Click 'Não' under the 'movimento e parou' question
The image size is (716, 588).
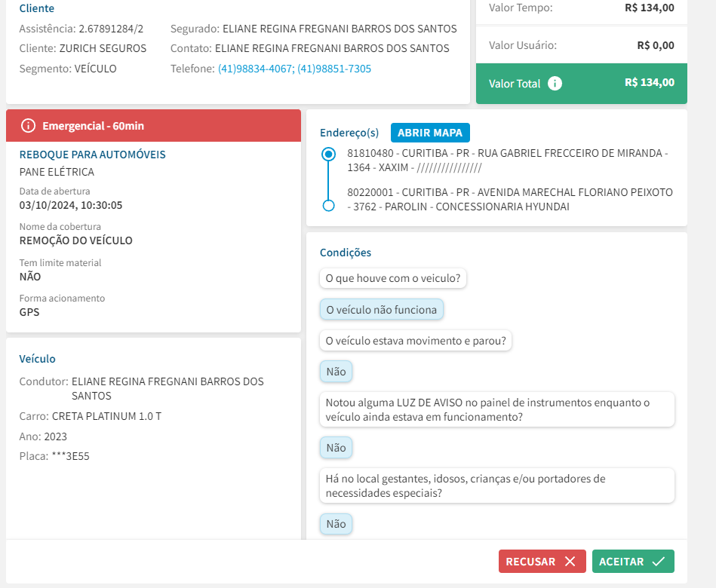pos(336,372)
